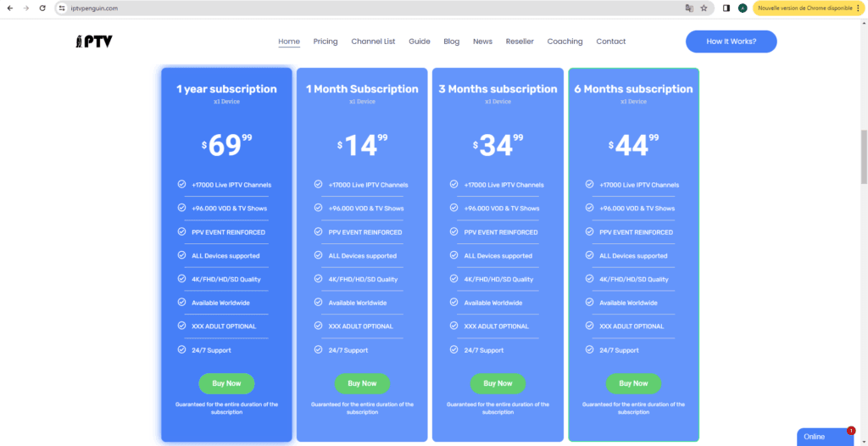Open site information icon in address bar
The height and width of the screenshot is (446, 868).
[x=61, y=8]
